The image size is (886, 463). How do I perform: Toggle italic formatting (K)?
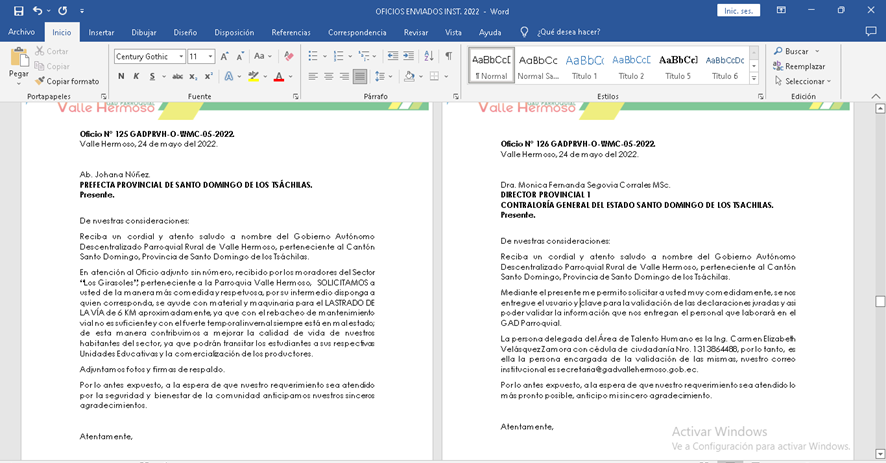136,76
